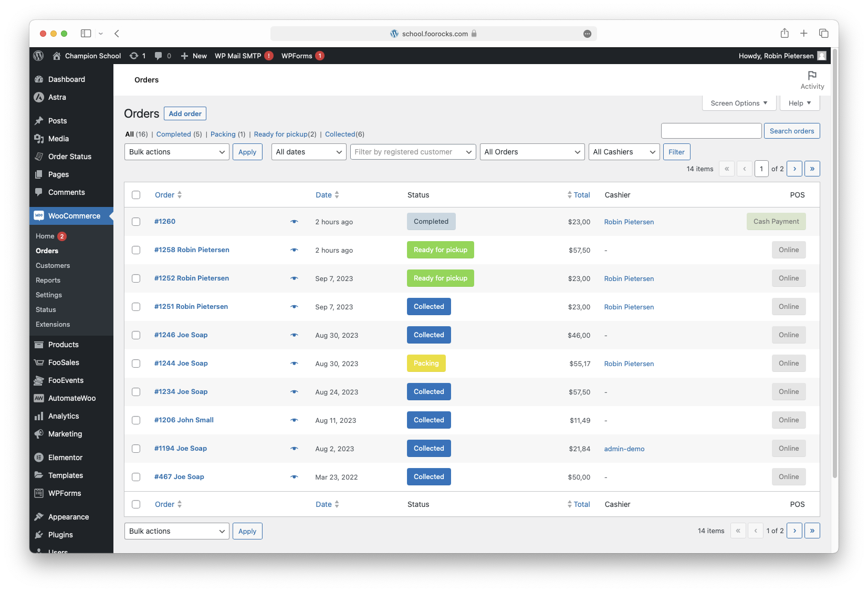868x592 pixels.
Task: Open the bottom Bulk actions dropdown
Action: pyautogui.click(x=176, y=531)
